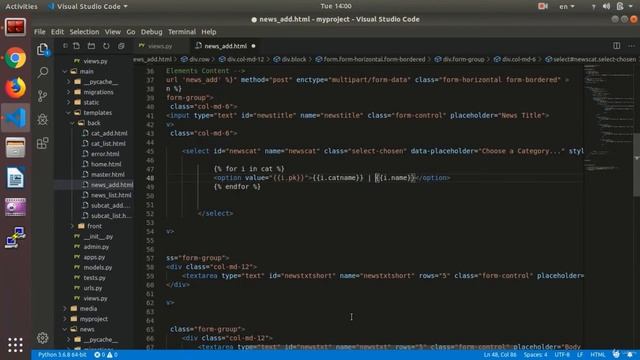The width and height of the screenshot is (640, 360).
Task: Launch Firefox from the dock
Action: [16, 88]
